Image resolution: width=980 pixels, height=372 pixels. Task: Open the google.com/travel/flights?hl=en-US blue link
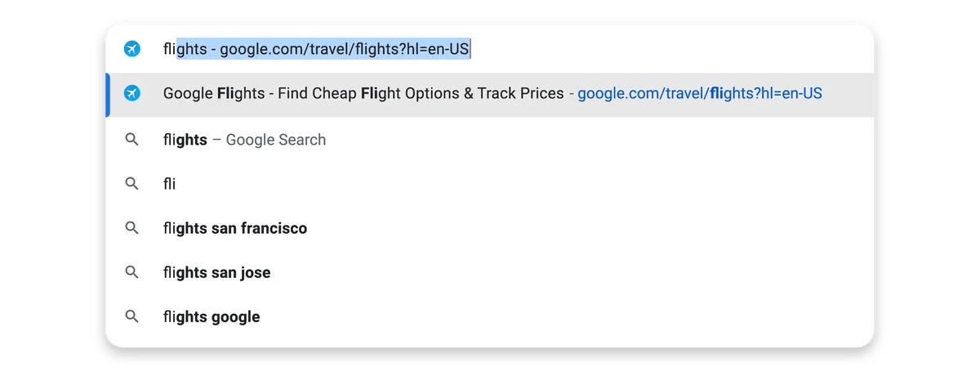(700, 94)
